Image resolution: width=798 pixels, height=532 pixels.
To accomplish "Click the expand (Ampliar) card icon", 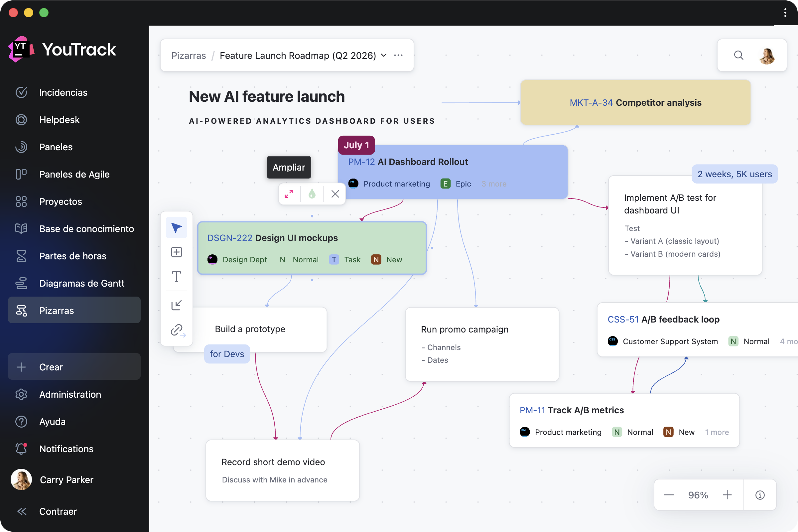I will click(x=289, y=194).
